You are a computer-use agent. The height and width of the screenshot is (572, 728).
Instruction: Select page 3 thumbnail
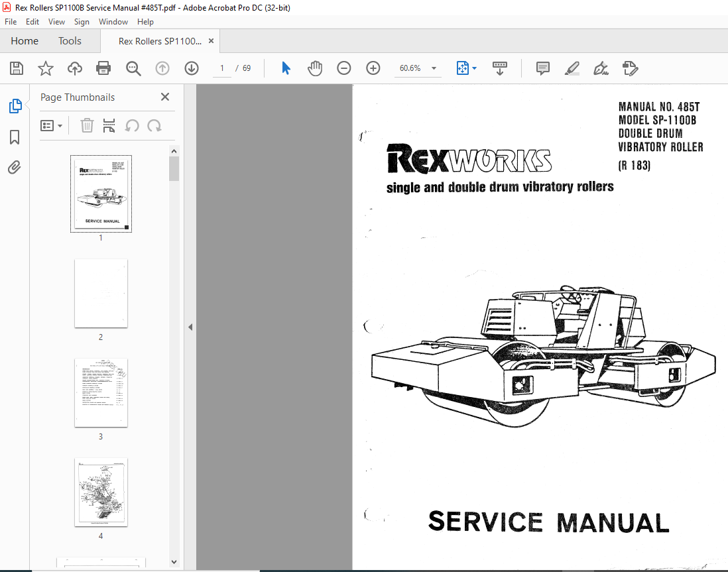[x=101, y=393]
